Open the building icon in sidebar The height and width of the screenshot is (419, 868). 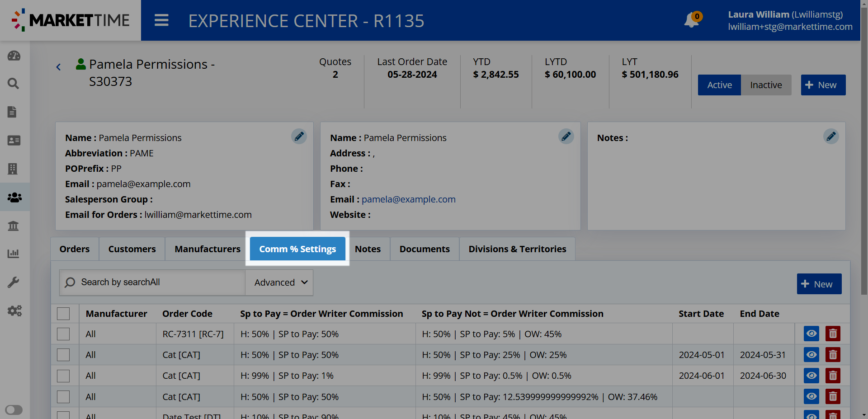[13, 169]
